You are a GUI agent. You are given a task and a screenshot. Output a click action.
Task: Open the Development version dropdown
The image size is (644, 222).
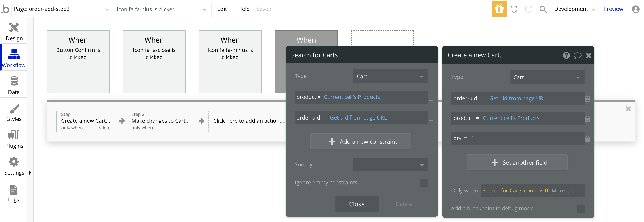pyautogui.click(x=574, y=9)
